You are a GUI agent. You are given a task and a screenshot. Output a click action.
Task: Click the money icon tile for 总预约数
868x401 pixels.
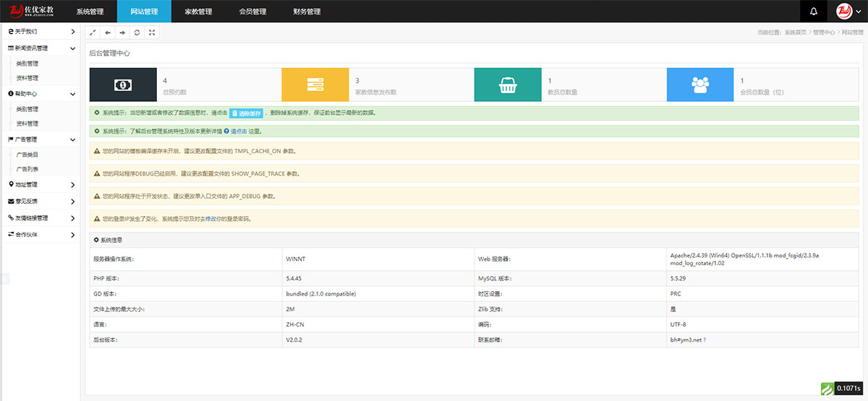[x=123, y=85]
